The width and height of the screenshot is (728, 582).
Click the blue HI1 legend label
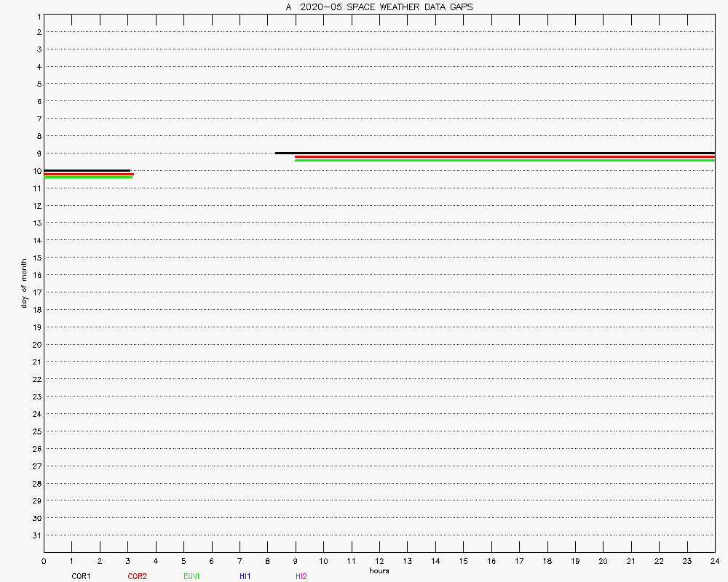[245, 576]
